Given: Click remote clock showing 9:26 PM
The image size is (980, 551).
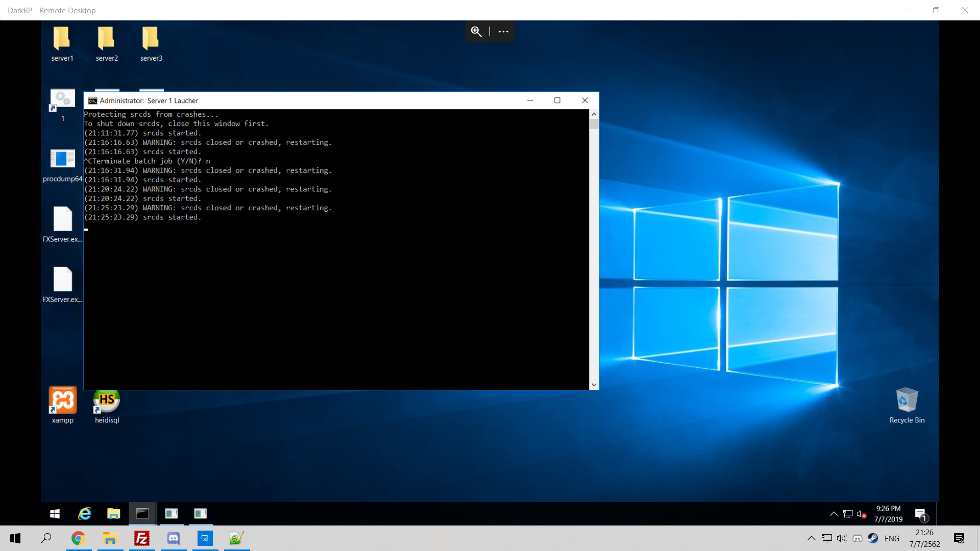Looking at the screenshot, I should coord(888,514).
